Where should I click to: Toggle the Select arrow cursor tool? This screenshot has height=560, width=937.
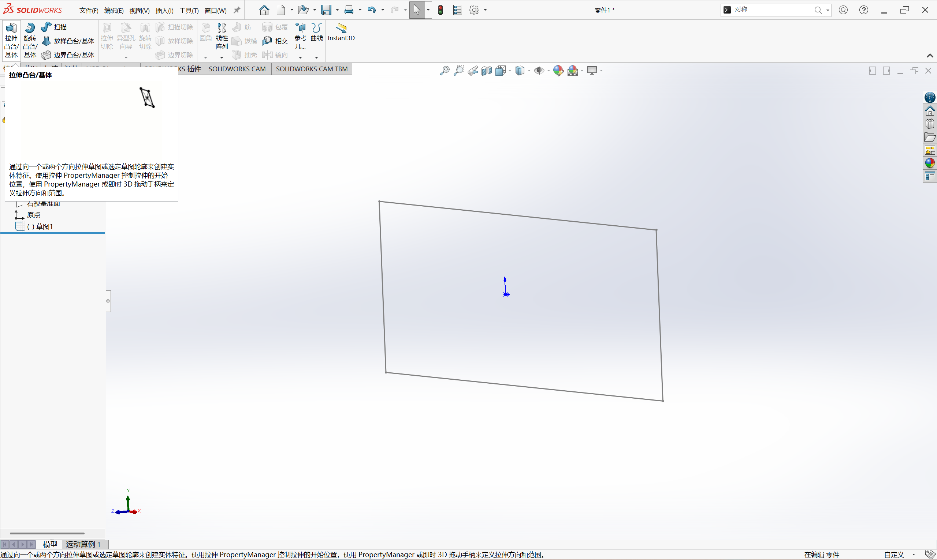pos(417,10)
